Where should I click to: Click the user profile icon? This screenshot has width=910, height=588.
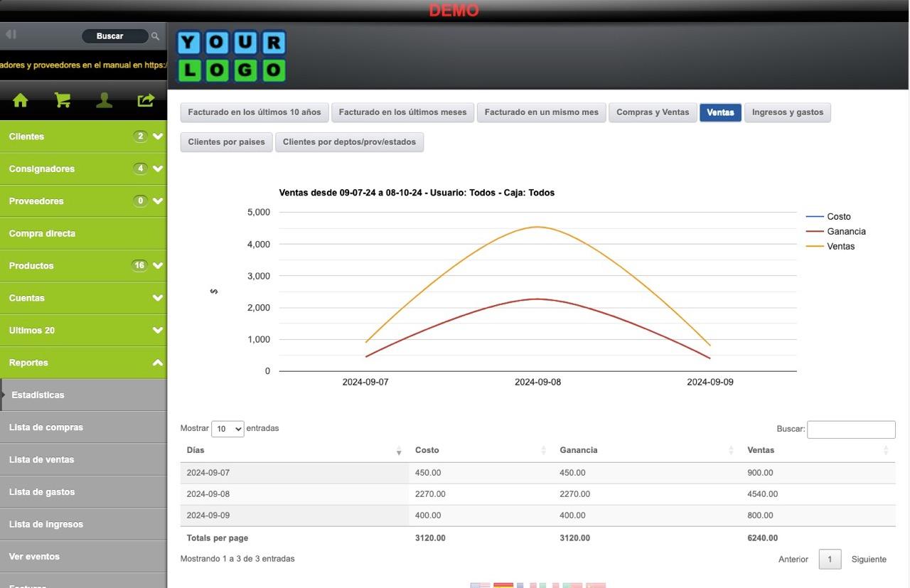(105, 100)
